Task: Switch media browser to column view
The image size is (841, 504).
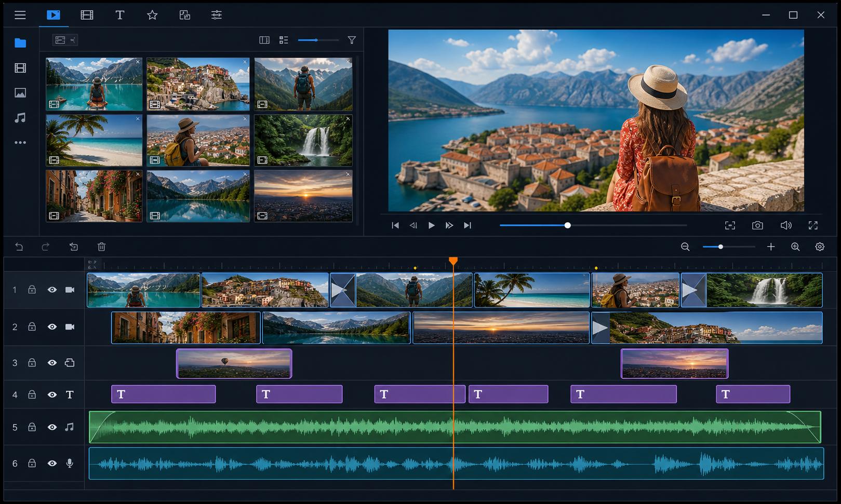Action: click(264, 40)
